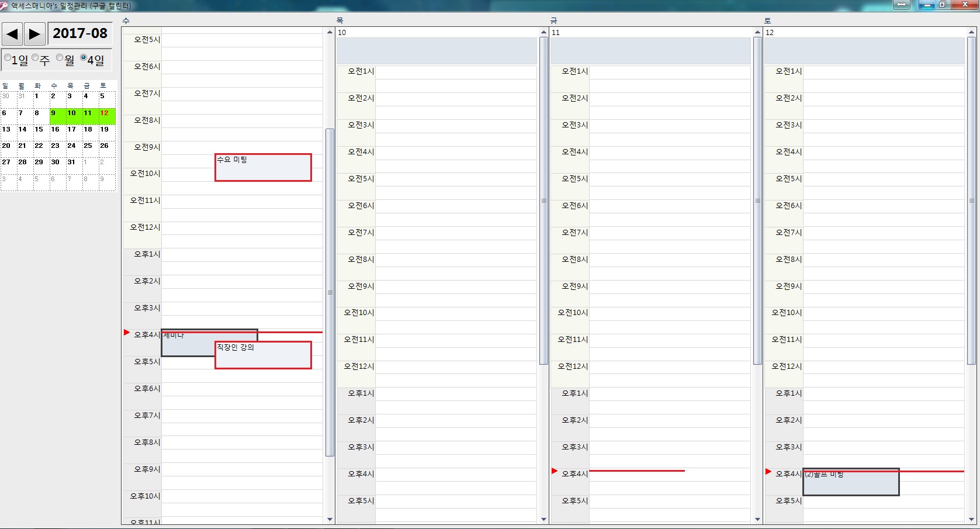Select day 15 in mini calendar
980x529 pixels.
(x=41, y=133)
